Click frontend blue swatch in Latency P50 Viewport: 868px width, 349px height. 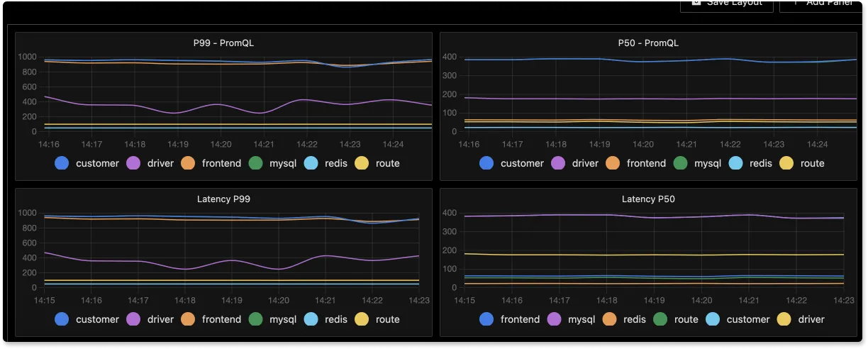tap(486, 319)
